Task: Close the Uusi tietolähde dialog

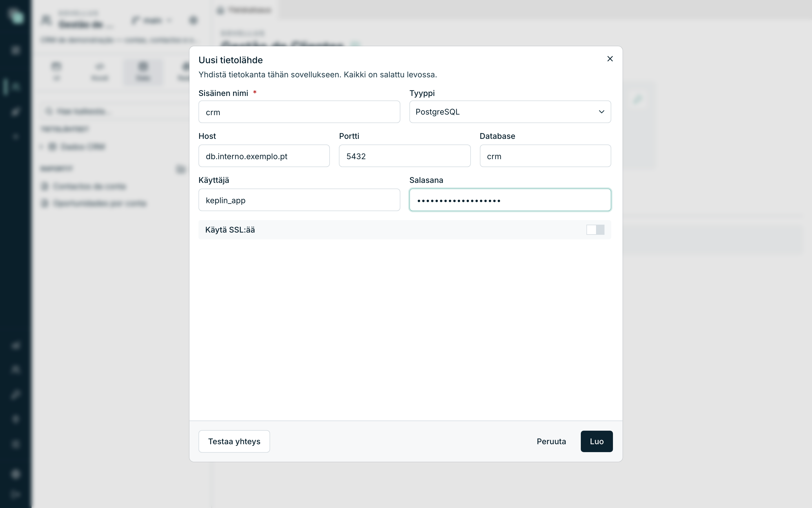Action: pyautogui.click(x=610, y=59)
